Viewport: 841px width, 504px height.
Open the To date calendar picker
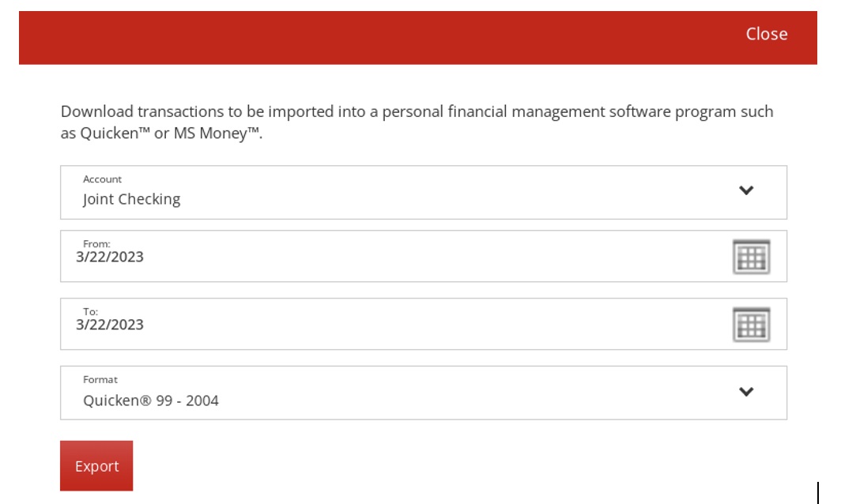[751, 325]
